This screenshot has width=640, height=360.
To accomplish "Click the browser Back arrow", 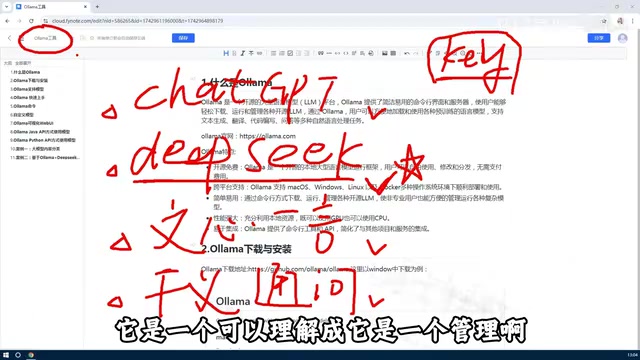I will [x=7, y=21].
